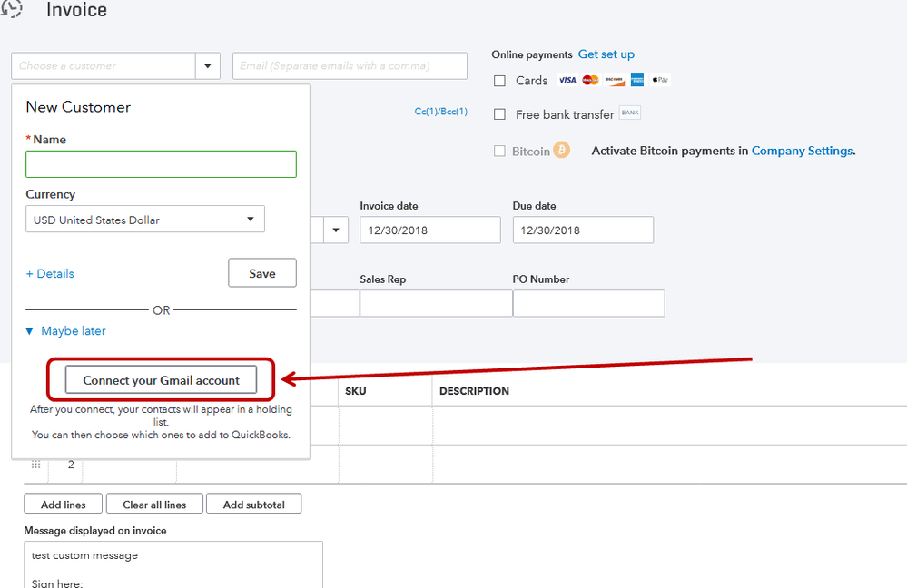Open the Company Settings link
Image resolution: width=907 pixels, height=588 pixels.
[x=802, y=151]
